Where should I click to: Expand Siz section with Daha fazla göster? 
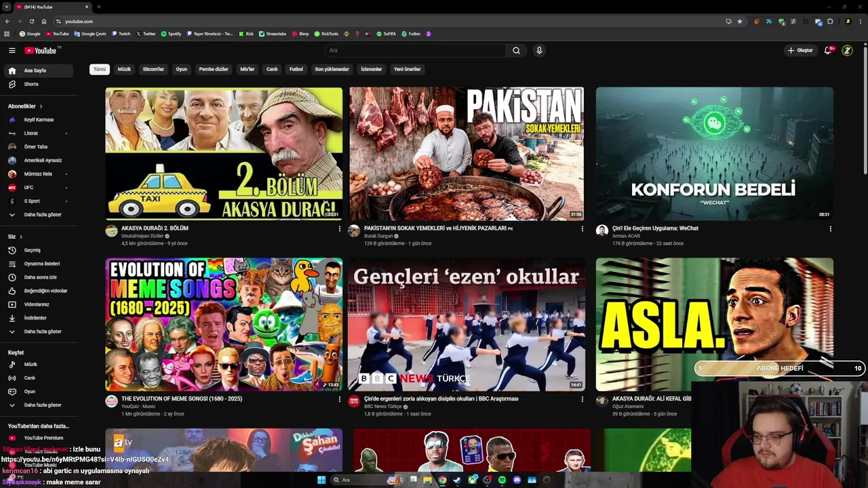[39, 331]
